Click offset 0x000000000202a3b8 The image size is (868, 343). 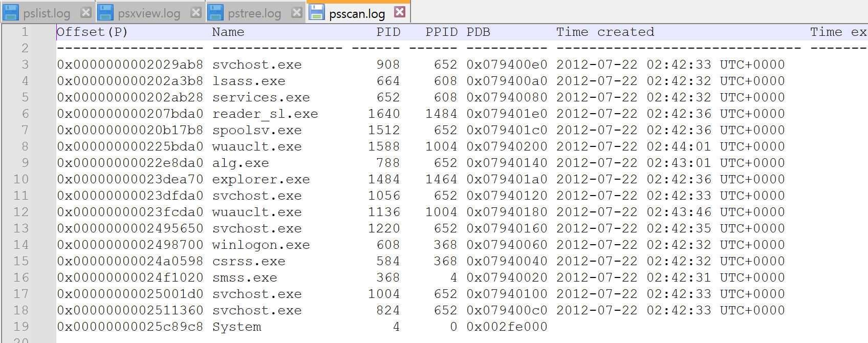click(130, 81)
